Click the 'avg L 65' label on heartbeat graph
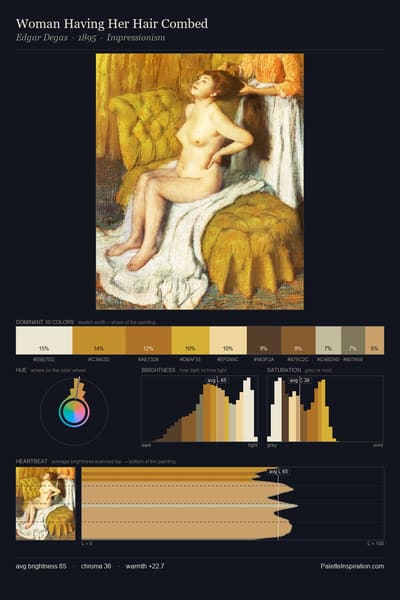The height and width of the screenshot is (600, 400). click(x=278, y=472)
